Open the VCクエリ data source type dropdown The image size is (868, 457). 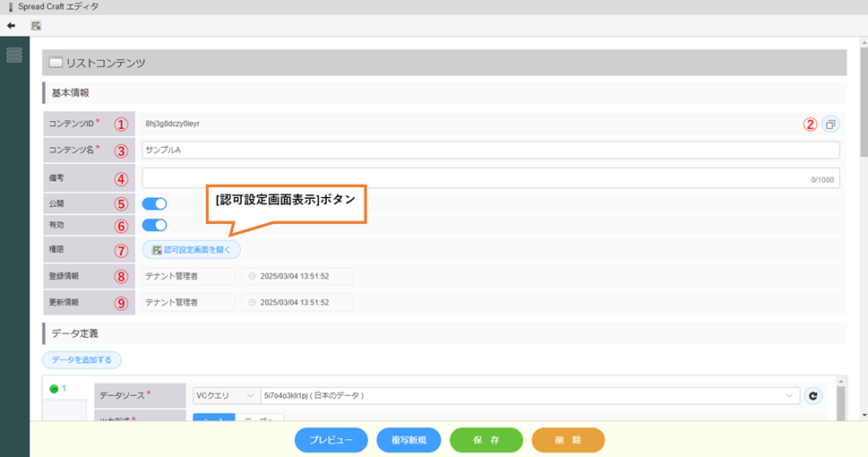(x=226, y=395)
